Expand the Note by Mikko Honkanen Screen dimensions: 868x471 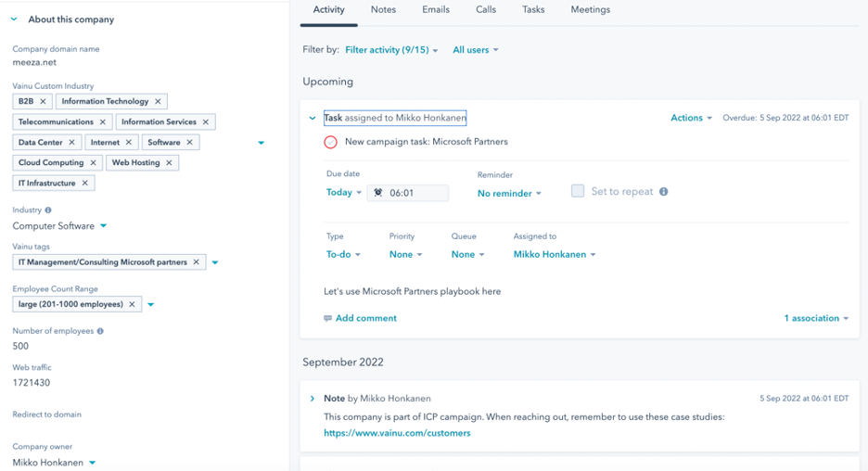(313, 399)
